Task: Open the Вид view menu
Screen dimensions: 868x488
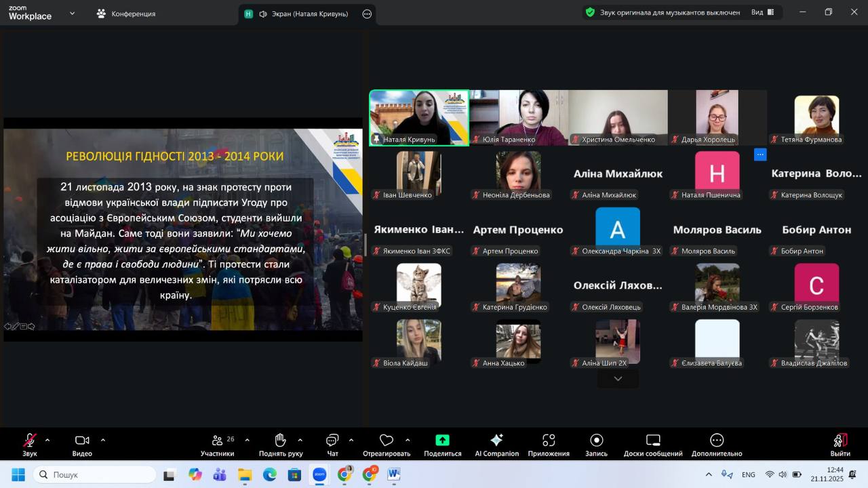Action: click(x=762, y=12)
